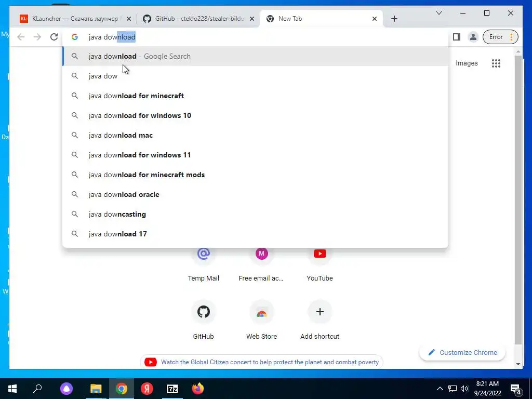The width and height of the screenshot is (532, 399).
Task: Open the Images link
Action: click(467, 63)
